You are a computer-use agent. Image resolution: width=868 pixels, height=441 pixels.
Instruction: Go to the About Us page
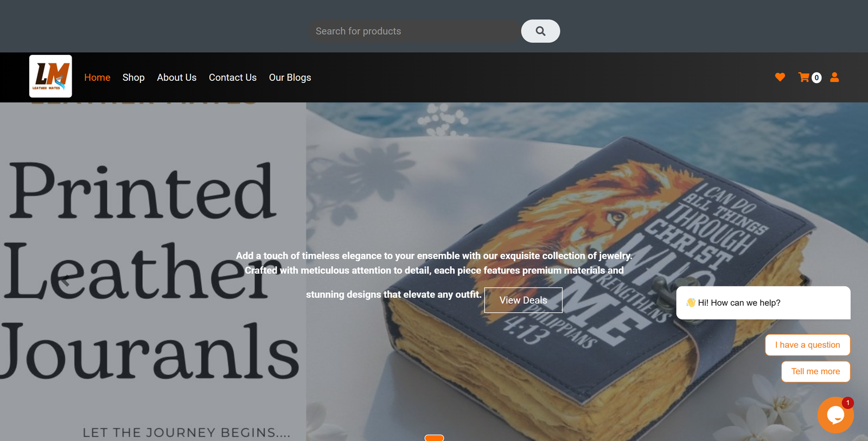click(177, 78)
